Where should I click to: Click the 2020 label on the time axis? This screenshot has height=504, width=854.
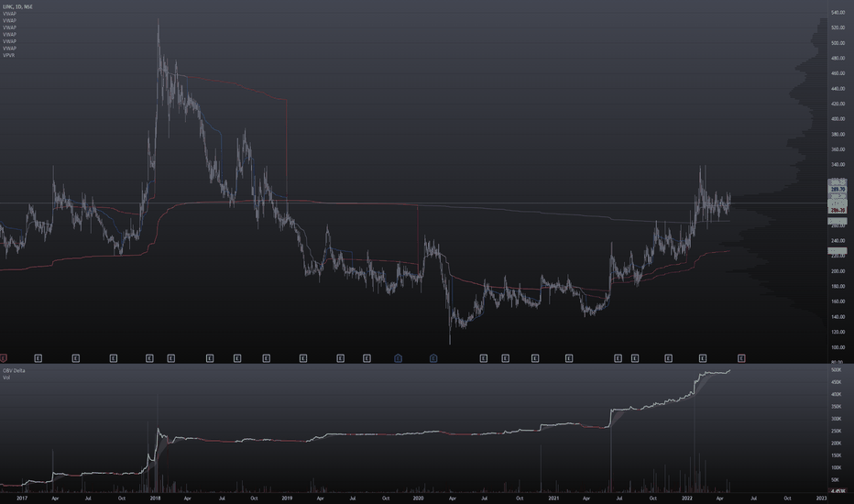(x=418, y=498)
